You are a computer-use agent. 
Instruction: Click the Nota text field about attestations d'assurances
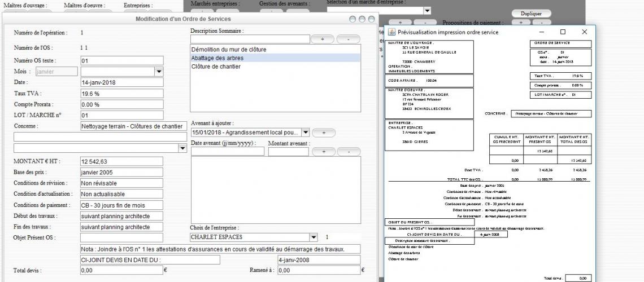(x=220, y=249)
